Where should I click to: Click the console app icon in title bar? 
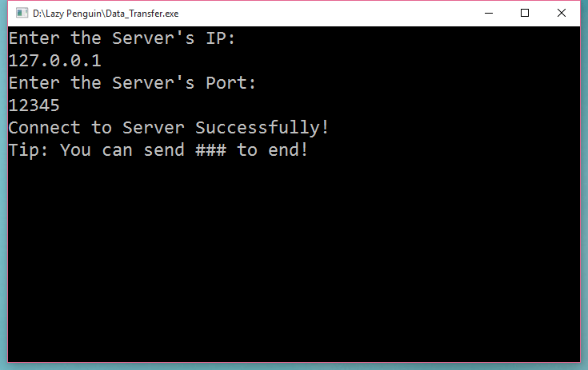[x=22, y=13]
